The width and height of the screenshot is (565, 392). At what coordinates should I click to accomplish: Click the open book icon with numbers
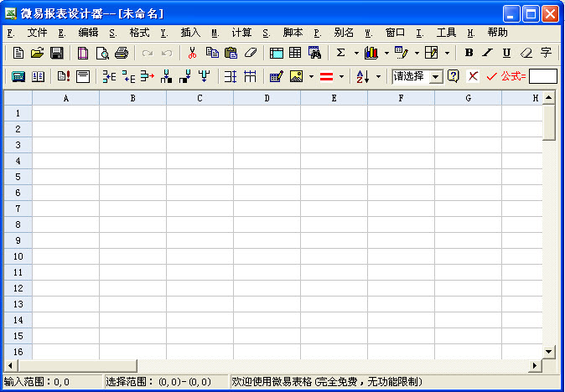38,76
